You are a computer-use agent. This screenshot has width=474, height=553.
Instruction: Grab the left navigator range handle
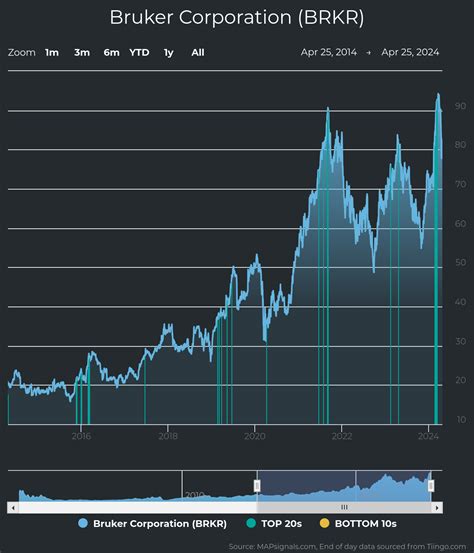[x=257, y=486]
